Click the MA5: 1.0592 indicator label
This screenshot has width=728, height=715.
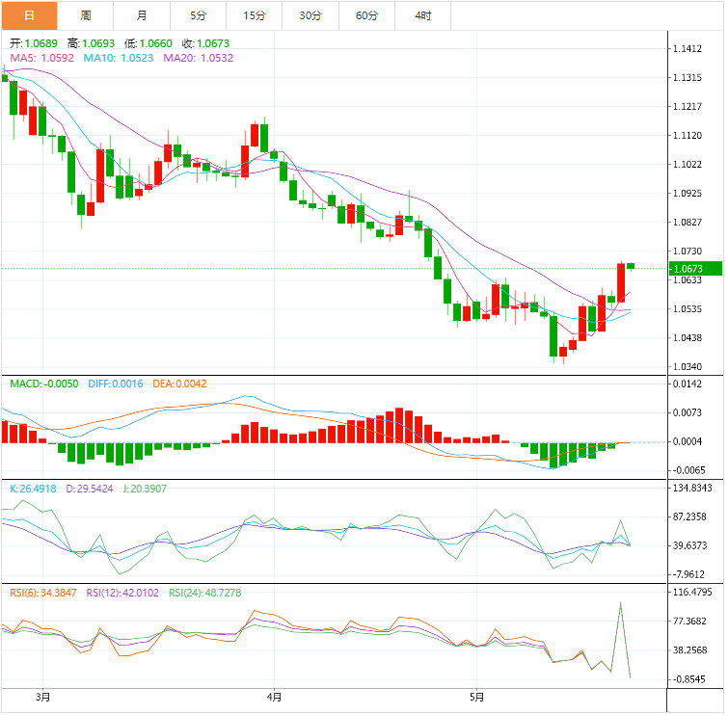pyautogui.click(x=41, y=58)
